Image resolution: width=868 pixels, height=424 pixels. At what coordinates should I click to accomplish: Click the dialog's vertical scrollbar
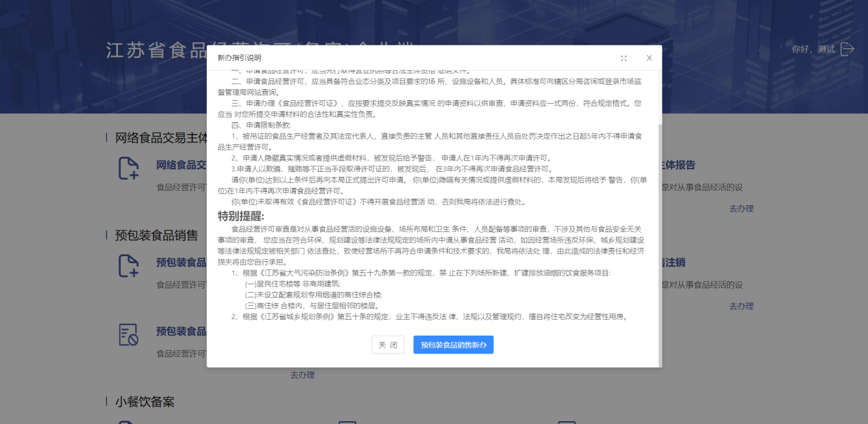(658, 242)
